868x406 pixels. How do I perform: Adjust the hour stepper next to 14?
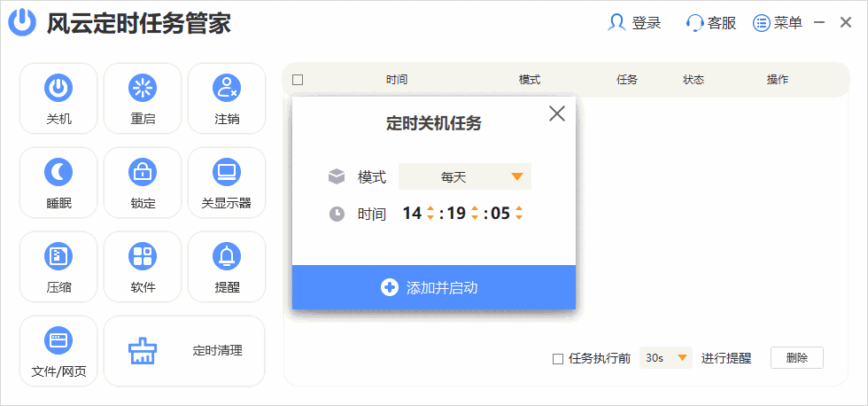click(430, 213)
